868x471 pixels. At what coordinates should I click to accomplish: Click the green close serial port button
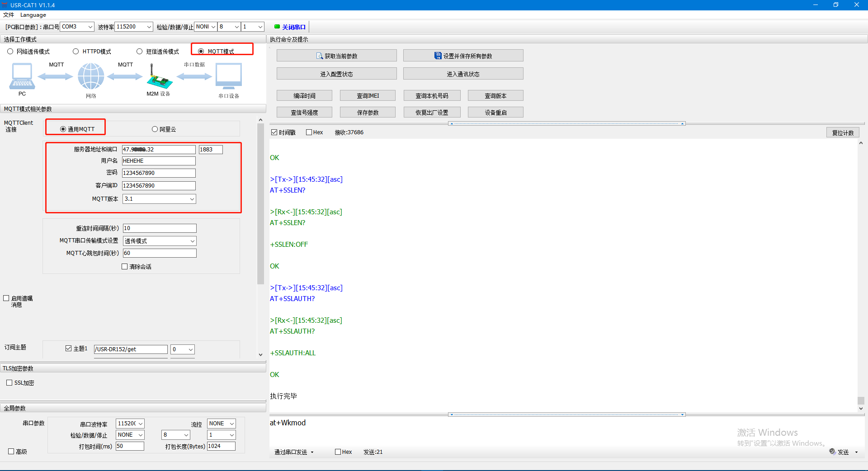[x=290, y=27]
